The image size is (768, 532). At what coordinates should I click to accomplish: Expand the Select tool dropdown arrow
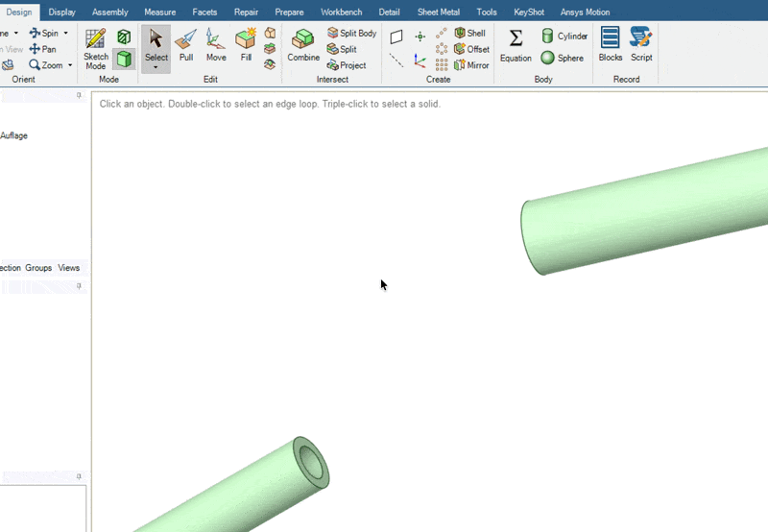(x=156, y=68)
